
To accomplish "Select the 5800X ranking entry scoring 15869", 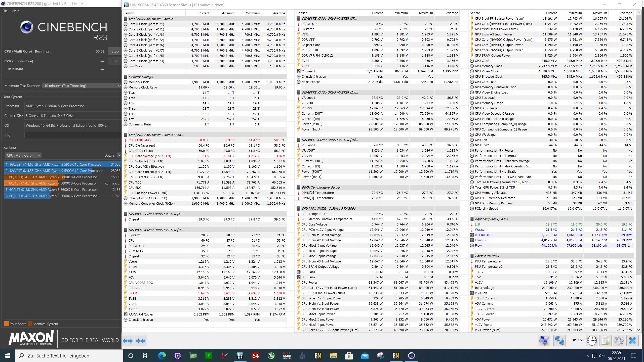I will 63,177.
